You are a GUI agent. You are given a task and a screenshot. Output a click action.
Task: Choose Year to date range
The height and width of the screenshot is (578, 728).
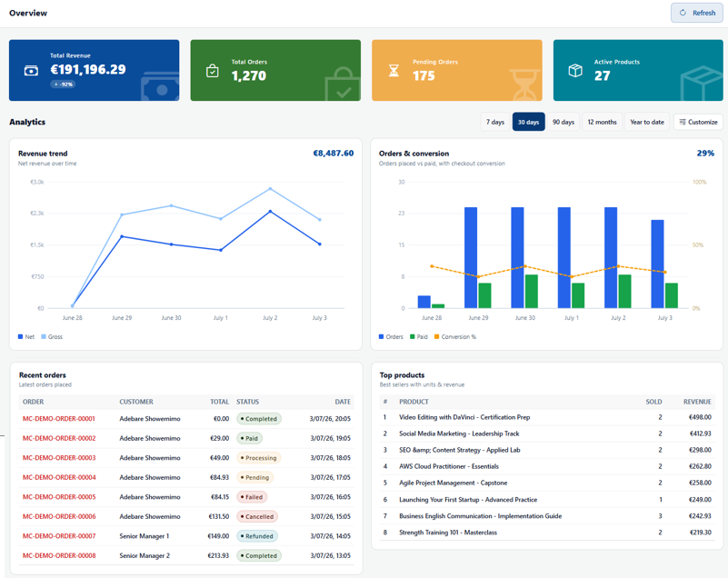(647, 122)
